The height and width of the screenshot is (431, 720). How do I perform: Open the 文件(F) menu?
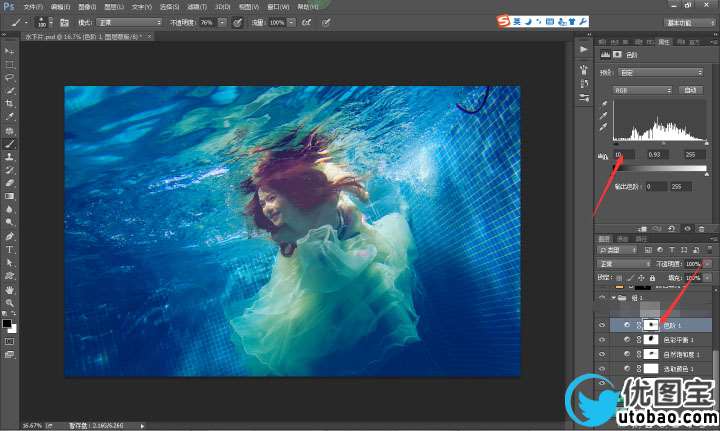[x=33, y=7]
